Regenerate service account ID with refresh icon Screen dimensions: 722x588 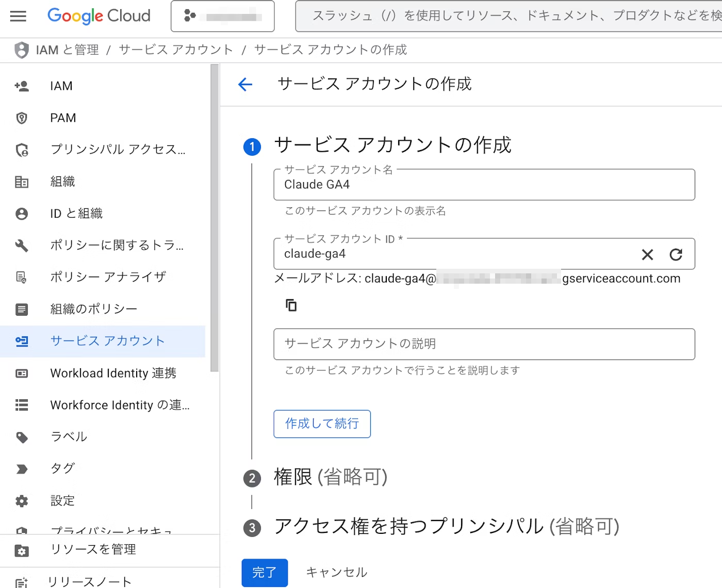676,254
